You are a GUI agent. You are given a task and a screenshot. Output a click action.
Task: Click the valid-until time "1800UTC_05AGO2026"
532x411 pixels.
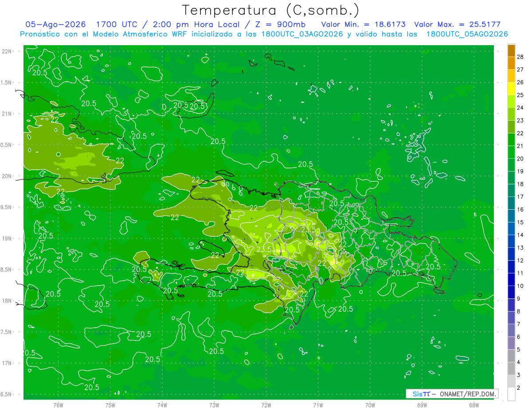point(467,34)
